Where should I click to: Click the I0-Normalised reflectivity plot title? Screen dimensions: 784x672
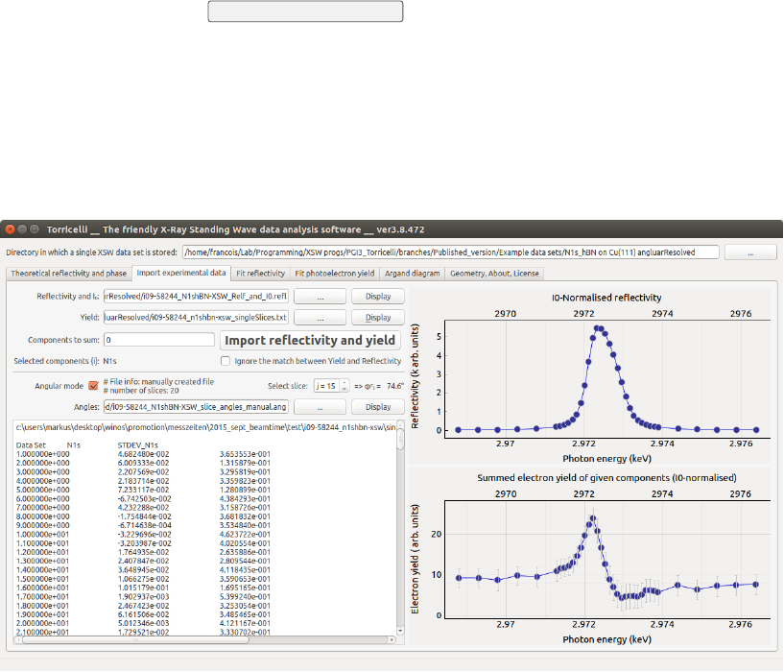click(x=606, y=298)
